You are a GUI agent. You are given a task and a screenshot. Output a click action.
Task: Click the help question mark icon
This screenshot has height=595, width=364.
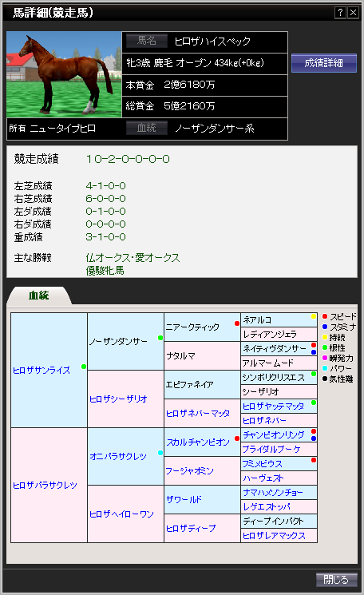tap(340, 13)
